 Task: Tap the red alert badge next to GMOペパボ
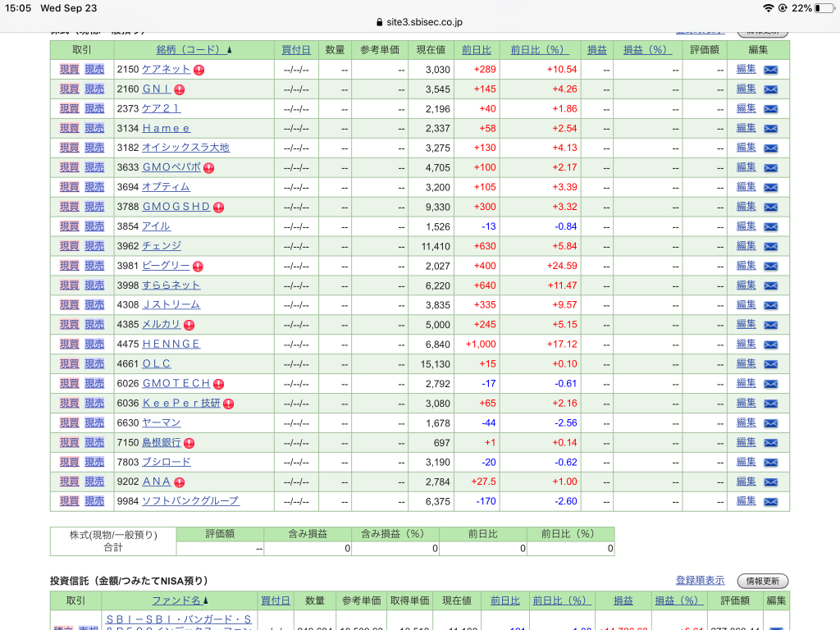tap(209, 168)
